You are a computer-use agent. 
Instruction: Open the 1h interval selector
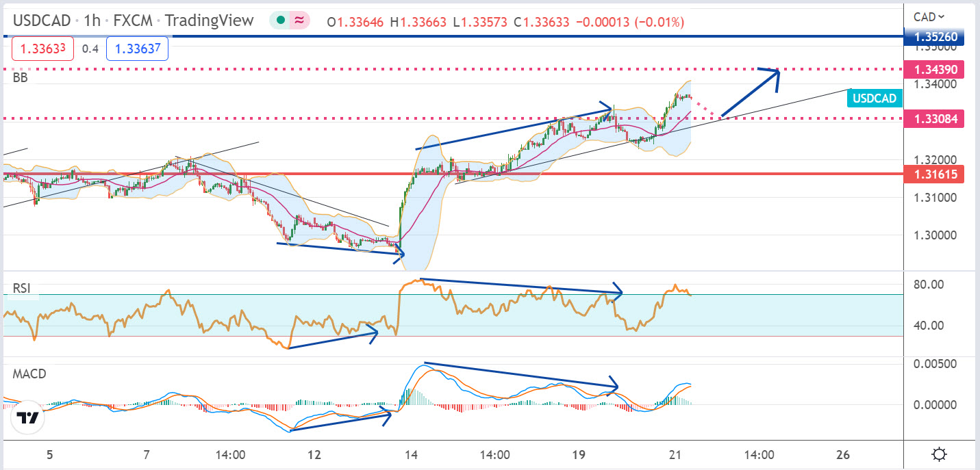tap(92, 21)
